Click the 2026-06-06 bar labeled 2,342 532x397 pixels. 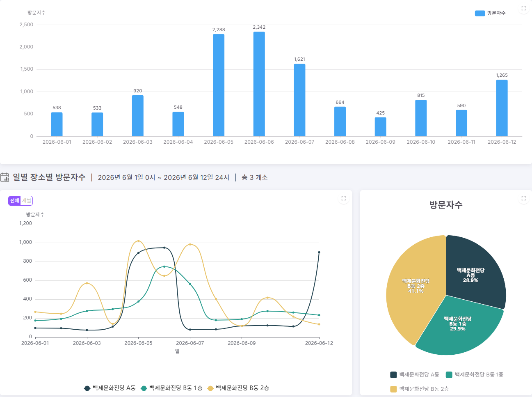click(259, 84)
